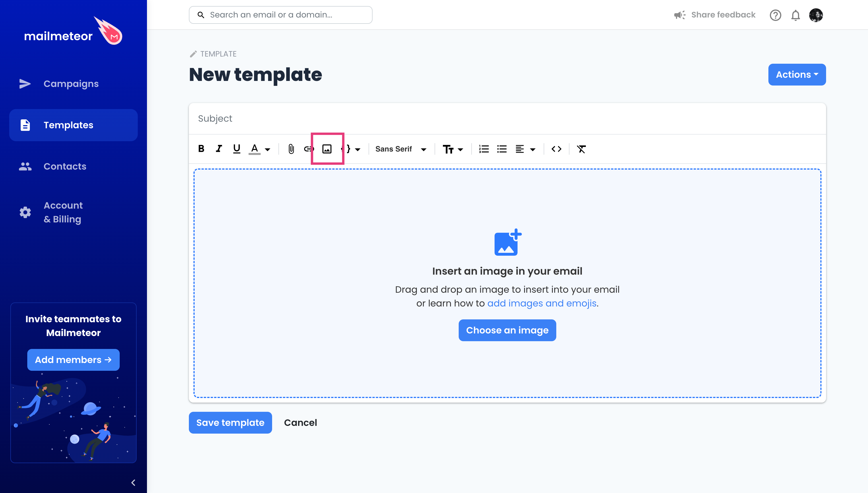Expand the font color dropdown
This screenshot has width=868, height=493.
pyautogui.click(x=268, y=149)
